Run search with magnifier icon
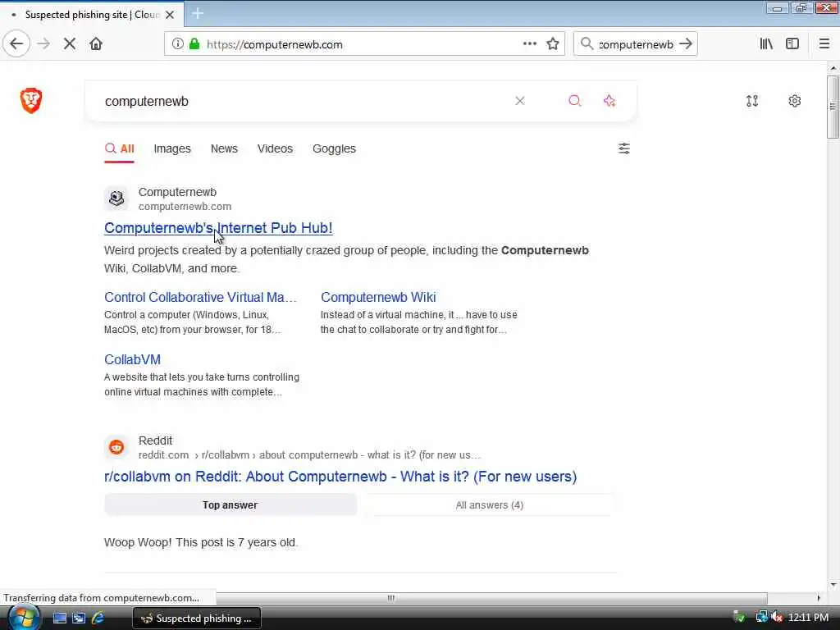Screen dimensions: 840x630 coord(574,101)
